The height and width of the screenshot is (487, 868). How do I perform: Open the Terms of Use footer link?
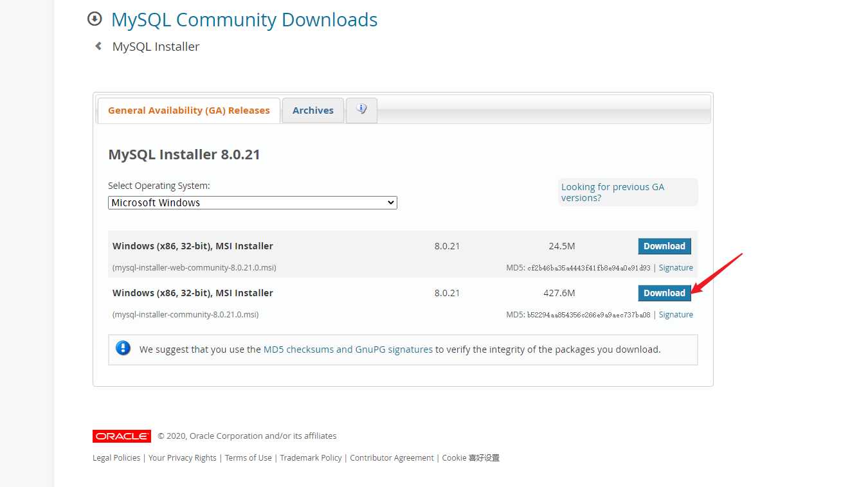point(248,458)
